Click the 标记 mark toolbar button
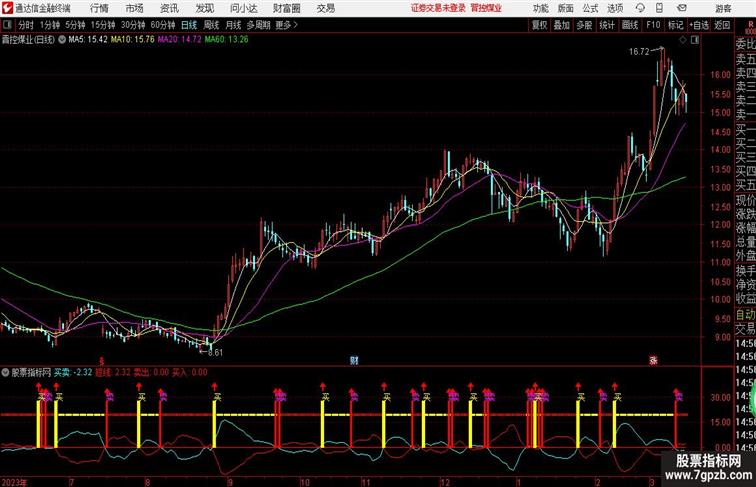The image size is (756, 487). [x=675, y=25]
